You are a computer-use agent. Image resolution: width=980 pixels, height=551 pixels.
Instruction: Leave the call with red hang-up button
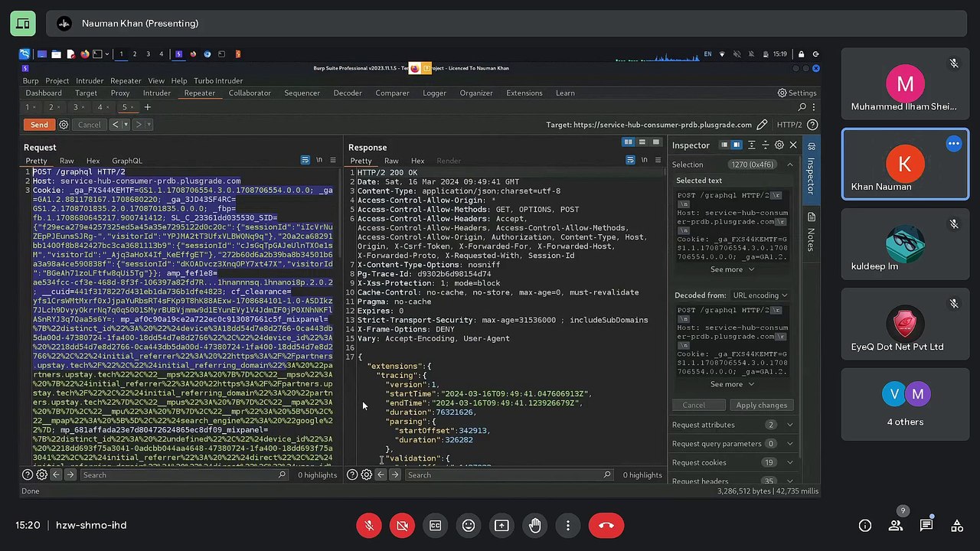tap(606, 525)
